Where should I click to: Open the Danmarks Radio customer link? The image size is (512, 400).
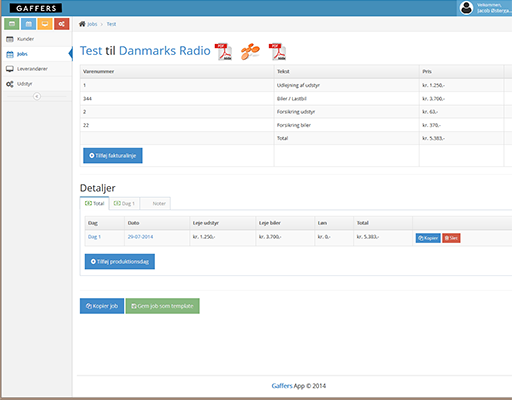click(165, 51)
